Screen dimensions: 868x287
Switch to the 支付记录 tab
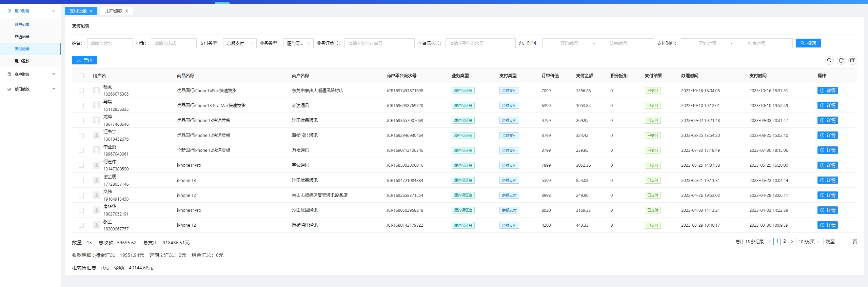coord(78,11)
